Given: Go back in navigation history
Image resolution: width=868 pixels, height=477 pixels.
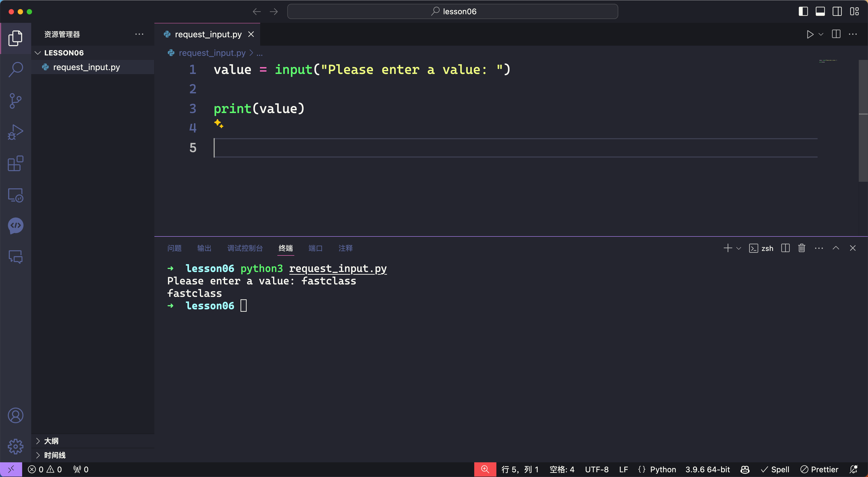Looking at the screenshot, I should [x=257, y=12].
